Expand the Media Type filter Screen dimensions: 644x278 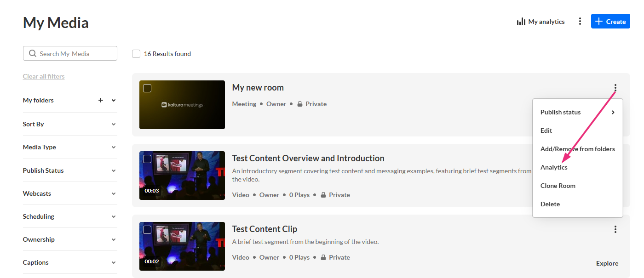(x=70, y=147)
